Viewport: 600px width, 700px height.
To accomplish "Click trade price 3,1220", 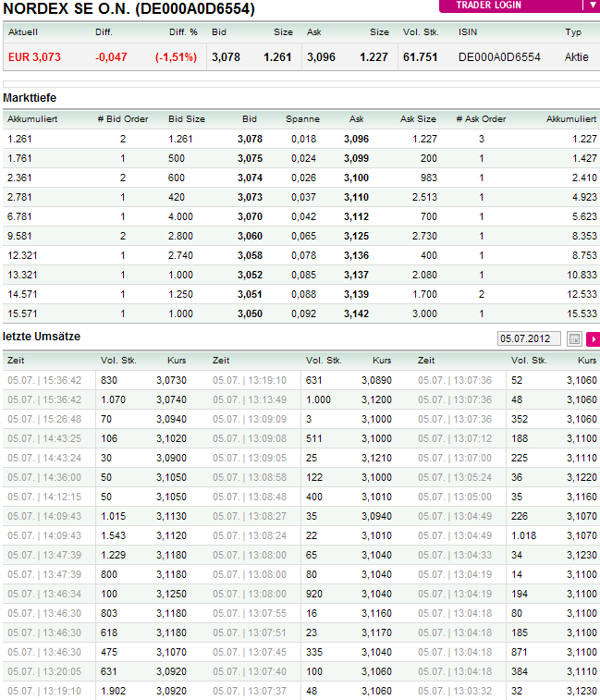I will click(x=582, y=478).
